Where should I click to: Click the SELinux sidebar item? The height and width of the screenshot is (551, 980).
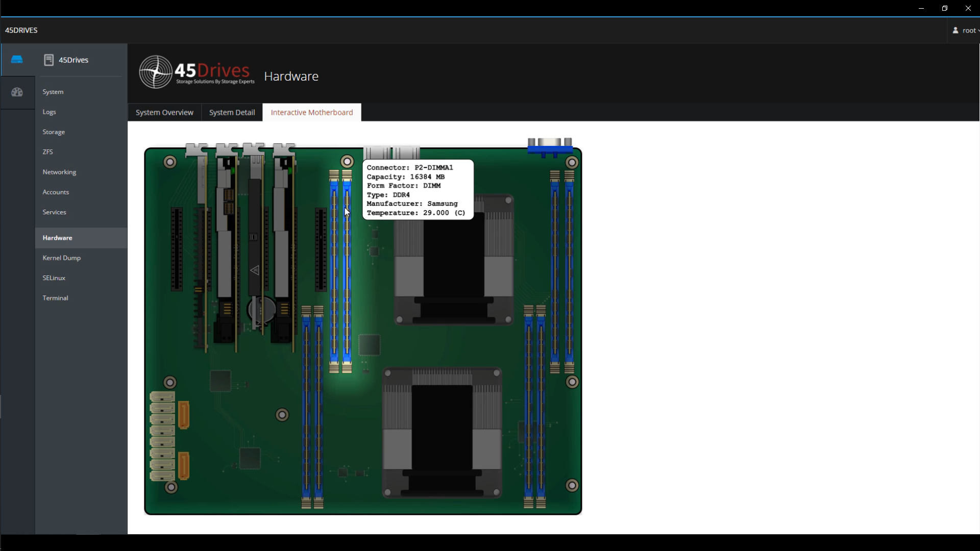point(54,277)
